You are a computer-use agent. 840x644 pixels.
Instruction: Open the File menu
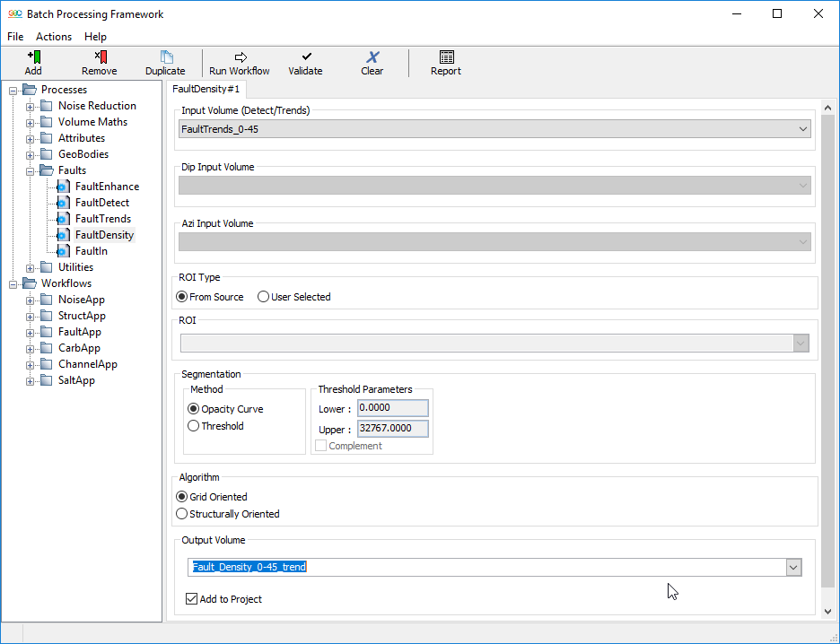pos(15,37)
